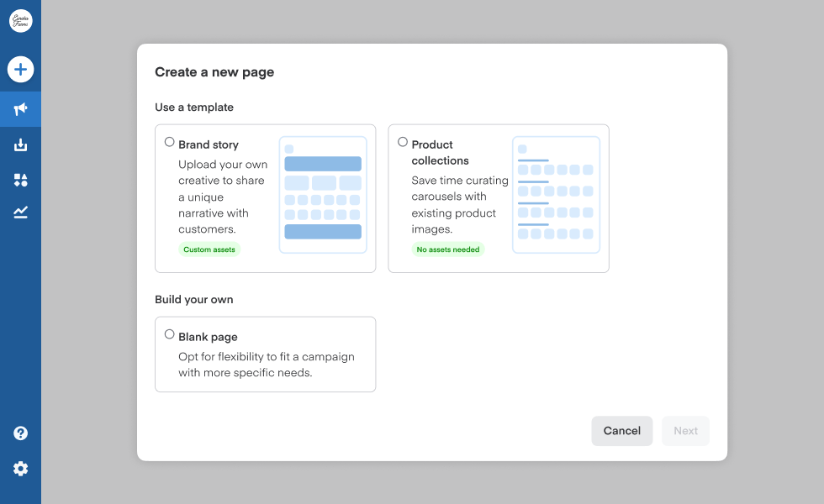Select the Blank page radio button
Screen dimensions: 824x504
[x=169, y=335]
